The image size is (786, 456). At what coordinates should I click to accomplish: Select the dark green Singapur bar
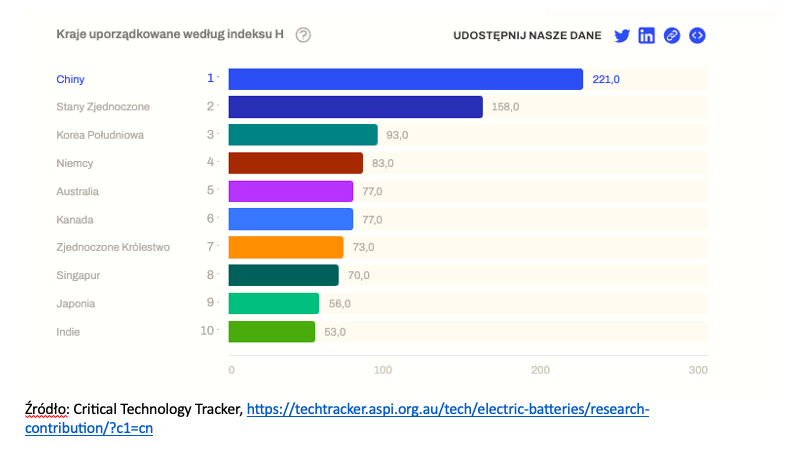284,275
